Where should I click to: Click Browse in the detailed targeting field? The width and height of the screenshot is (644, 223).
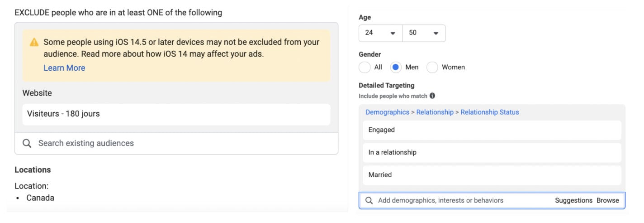click(x=607, y=200)
